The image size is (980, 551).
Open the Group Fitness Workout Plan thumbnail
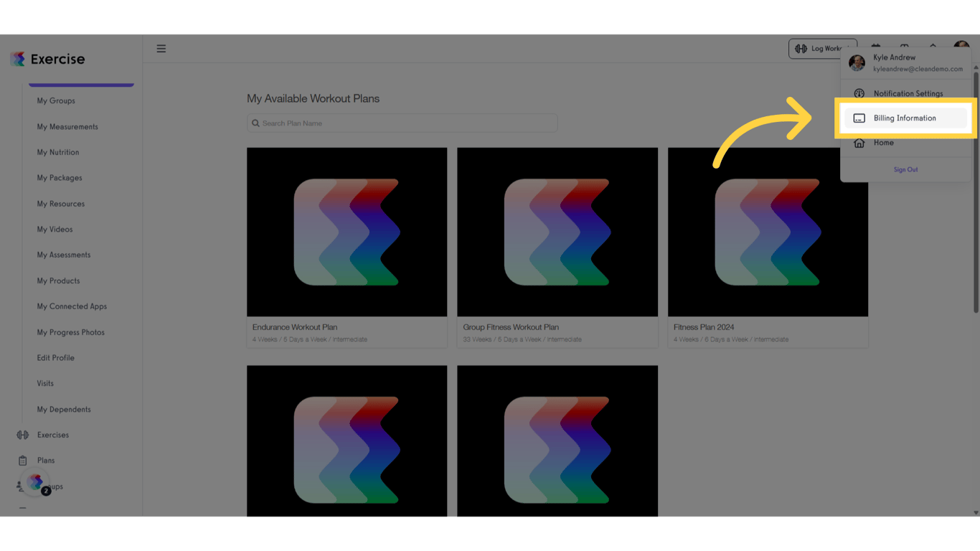[557, 232]
